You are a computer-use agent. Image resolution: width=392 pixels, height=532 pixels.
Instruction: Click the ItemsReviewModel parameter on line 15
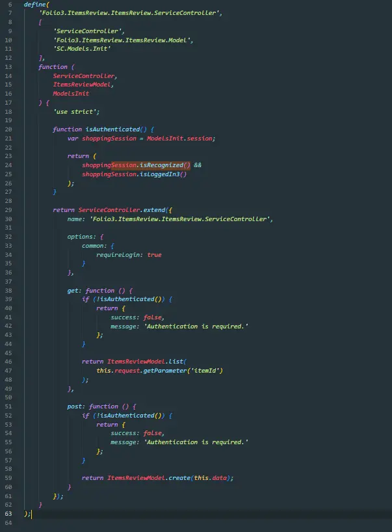82,85
